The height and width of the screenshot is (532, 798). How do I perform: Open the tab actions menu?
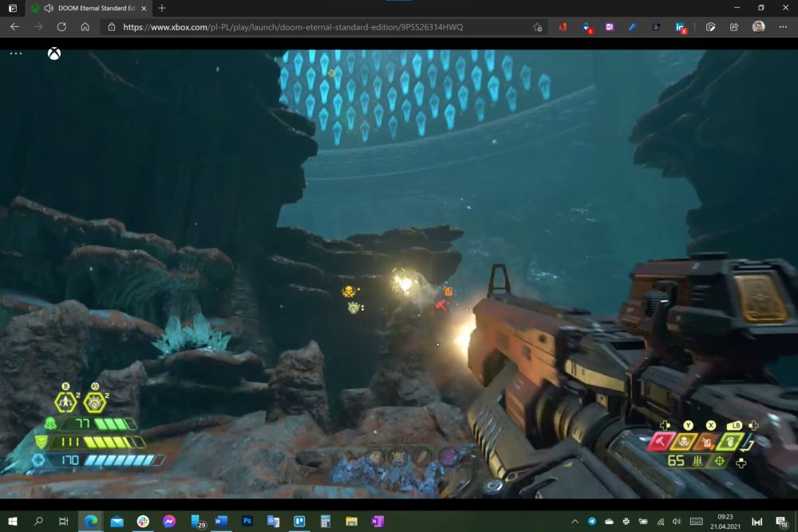click(13, 8)
